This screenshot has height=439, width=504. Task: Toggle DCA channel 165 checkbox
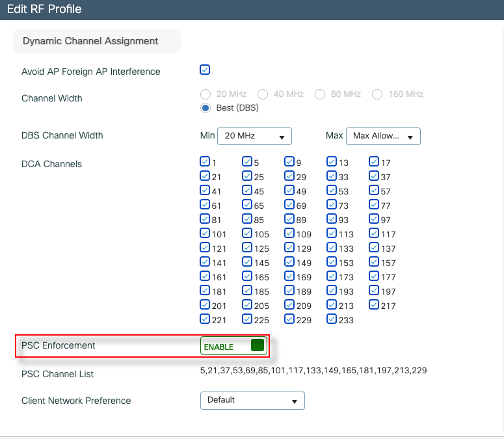[x=247, y=276]
